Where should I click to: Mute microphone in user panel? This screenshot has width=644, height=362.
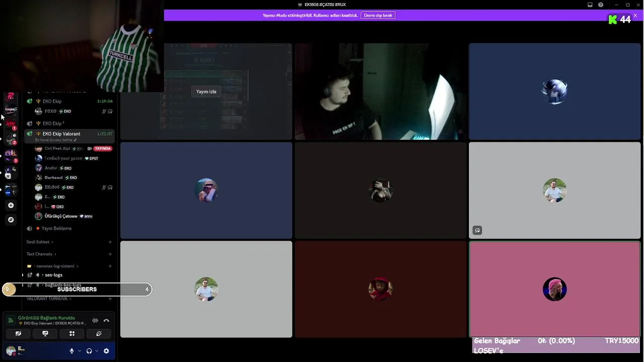tap(72, 351)
